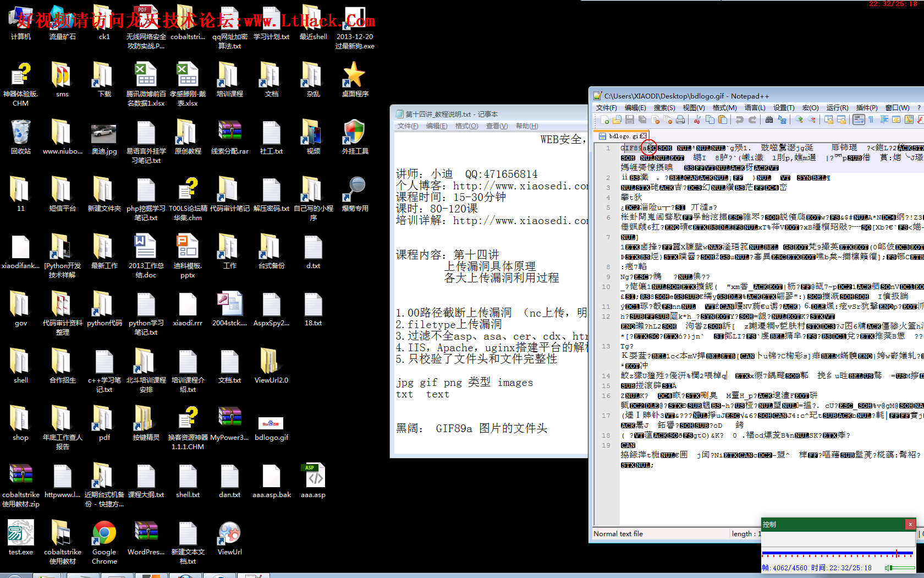Image resolution: width=924 pixels, height=578 pixels.
Task: Click the user-defined language lightning icon
Action: [897, 119]
